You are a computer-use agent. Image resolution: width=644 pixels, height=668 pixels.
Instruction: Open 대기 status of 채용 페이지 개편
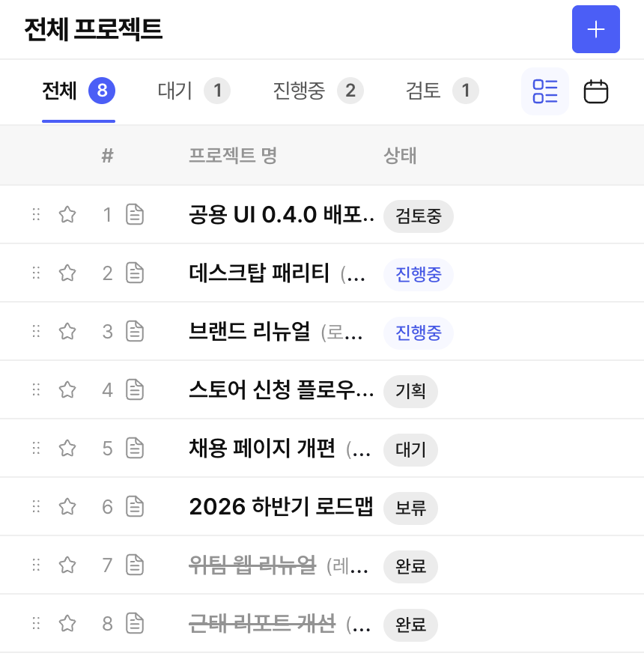(410, 450)
